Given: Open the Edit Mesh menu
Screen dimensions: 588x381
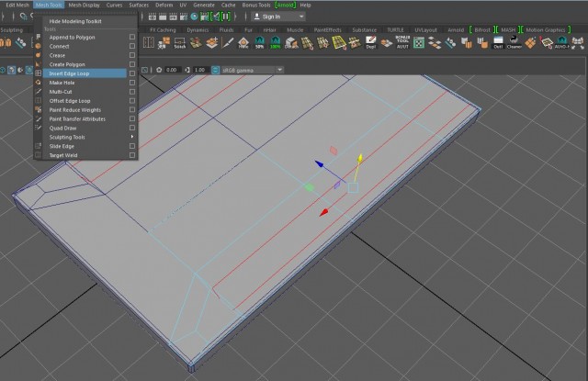Looking at the screenshot, I should (17, 5).
